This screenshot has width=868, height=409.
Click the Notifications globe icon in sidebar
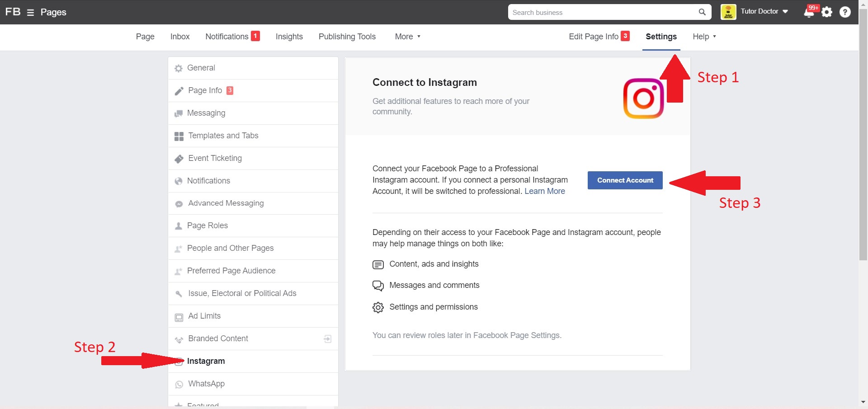[179, 181]
